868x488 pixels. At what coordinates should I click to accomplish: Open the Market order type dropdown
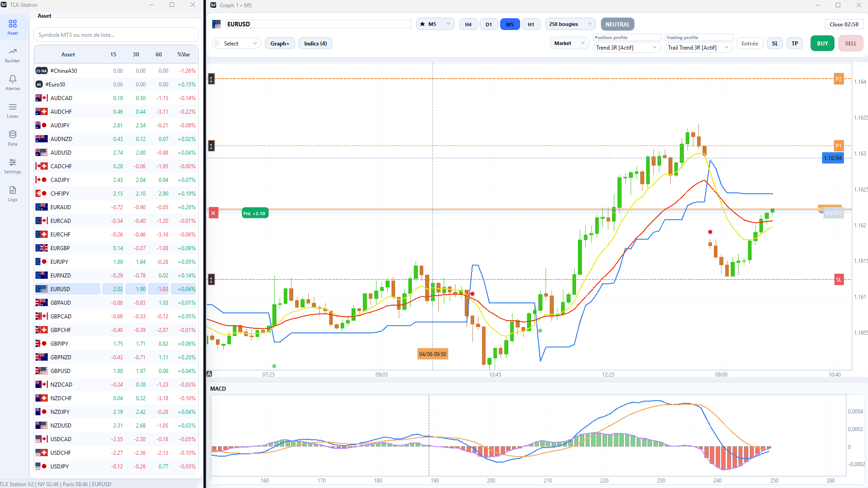coord(569,43)
